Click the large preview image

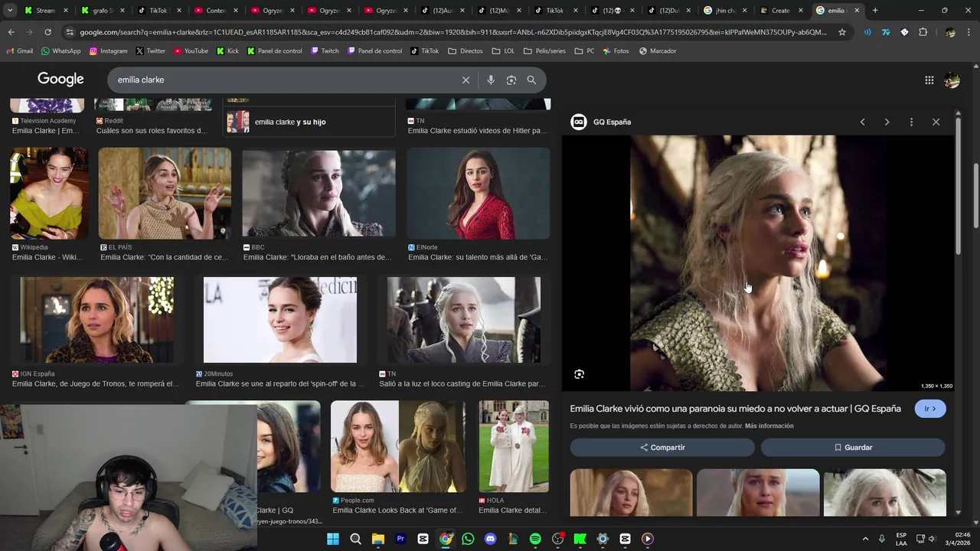coord(758,263)
